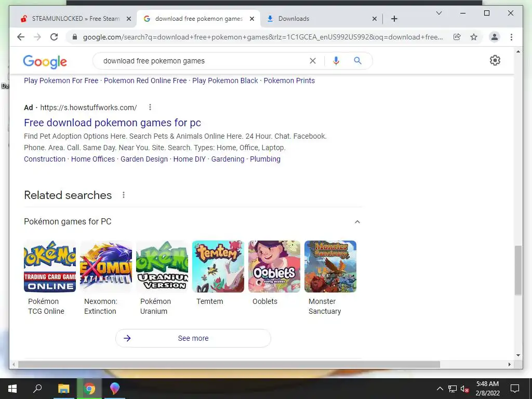Open the taskbar clock and date
Screen dimensions: 532x399
coord(487,389)
